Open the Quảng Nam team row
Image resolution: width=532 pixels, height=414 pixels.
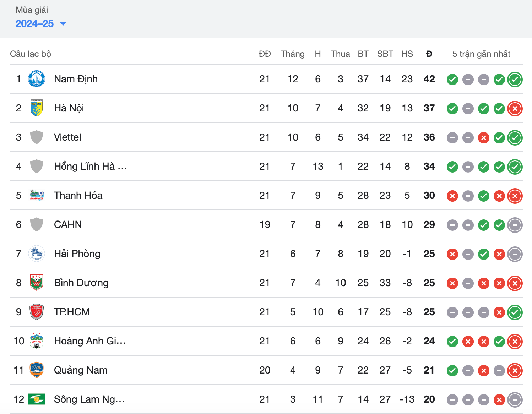[x=266, y=370]
